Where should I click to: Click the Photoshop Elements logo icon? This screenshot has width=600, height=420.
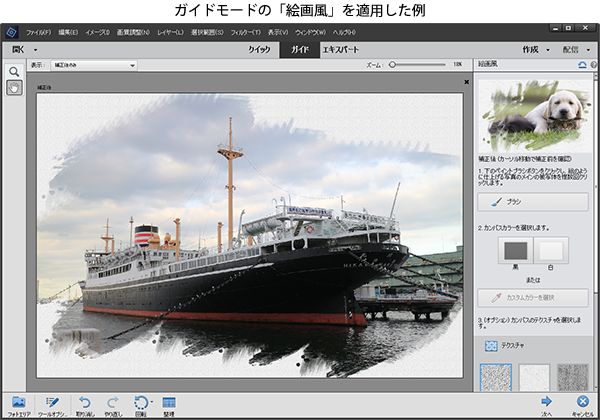(x=11, y=33)
